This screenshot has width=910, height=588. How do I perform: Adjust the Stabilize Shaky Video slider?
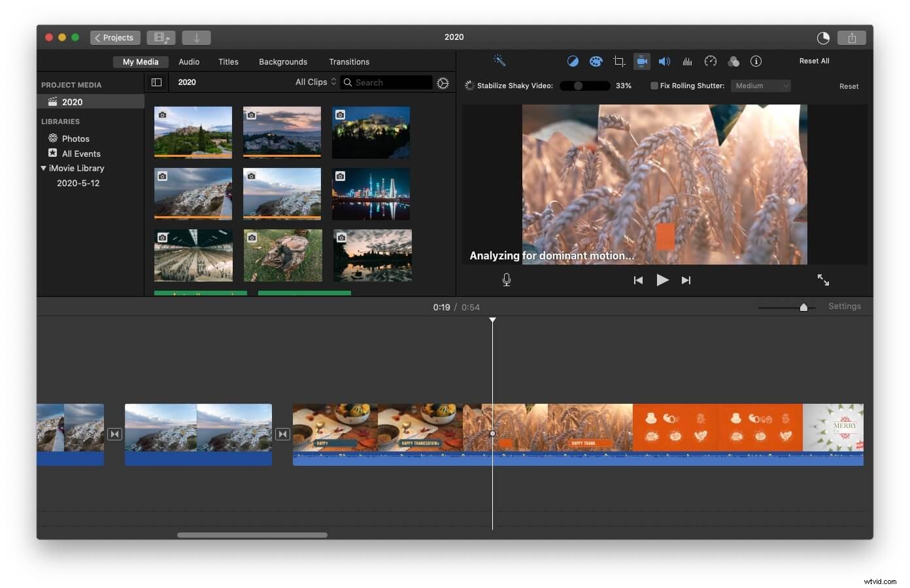point(578,86)
